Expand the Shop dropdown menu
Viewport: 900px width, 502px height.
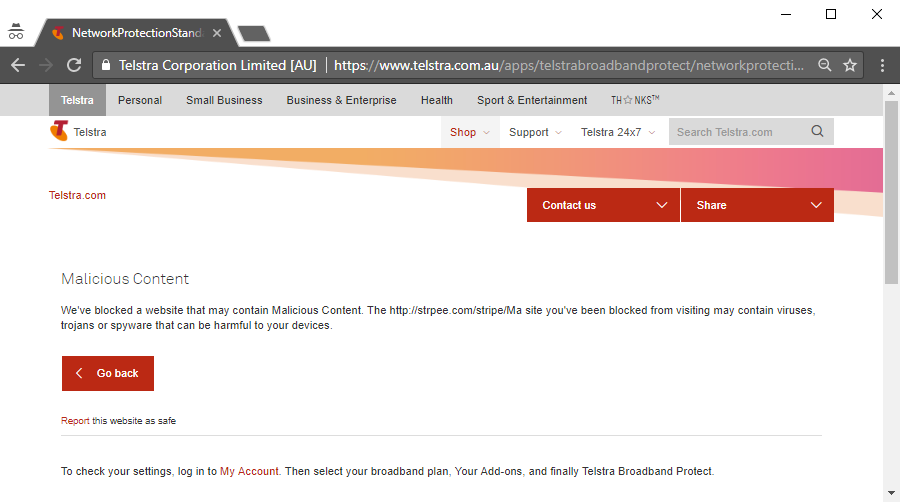click(470, 132)
